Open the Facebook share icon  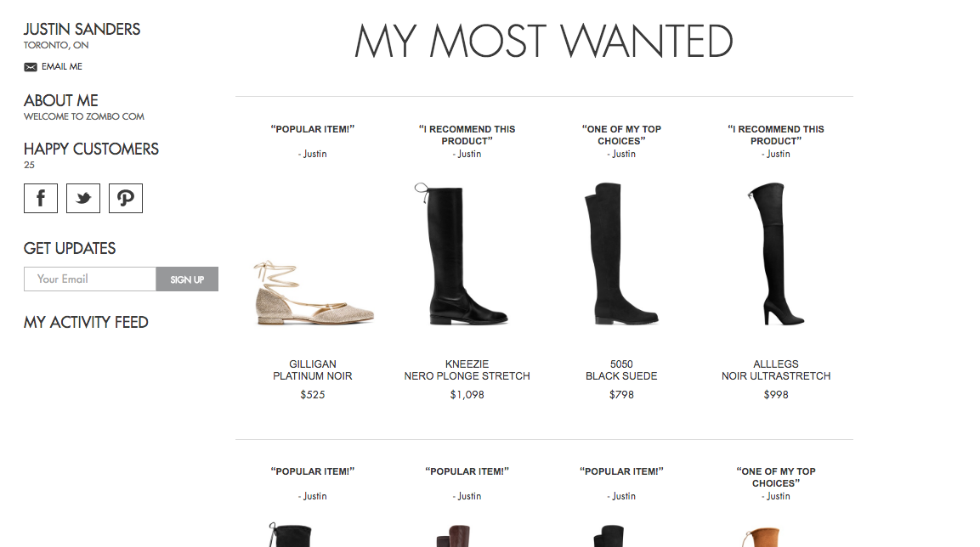41,198
